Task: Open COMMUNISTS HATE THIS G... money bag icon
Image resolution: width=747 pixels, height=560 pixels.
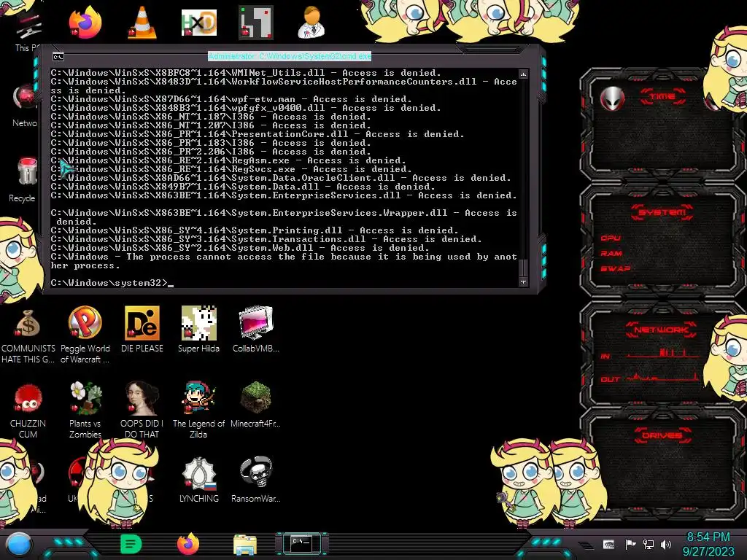Action: click(28, 335)
